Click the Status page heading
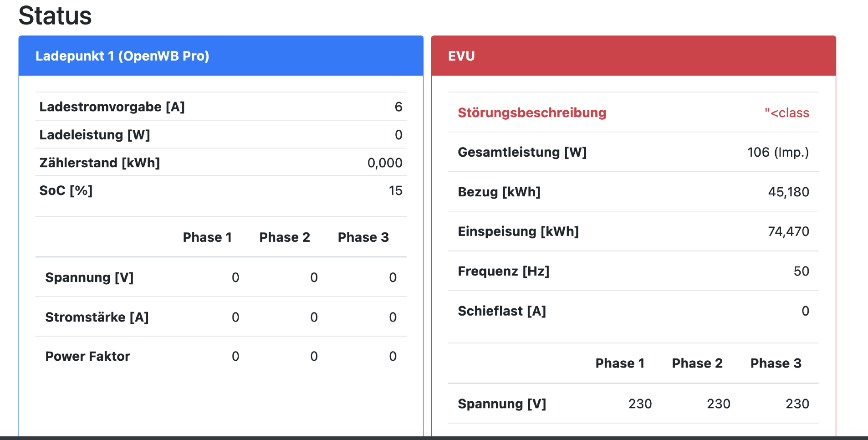This screenshot has height=440, width=868. point(55,15)
